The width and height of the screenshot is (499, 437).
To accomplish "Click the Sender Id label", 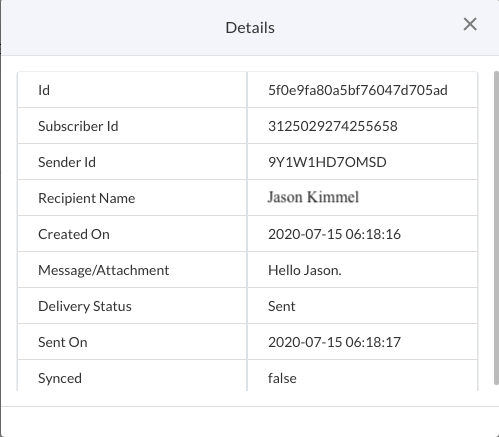I will (x=67, y=162).
